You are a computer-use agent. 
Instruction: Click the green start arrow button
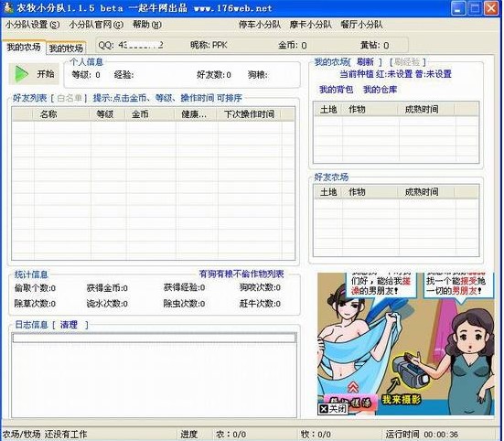(34, 74)
